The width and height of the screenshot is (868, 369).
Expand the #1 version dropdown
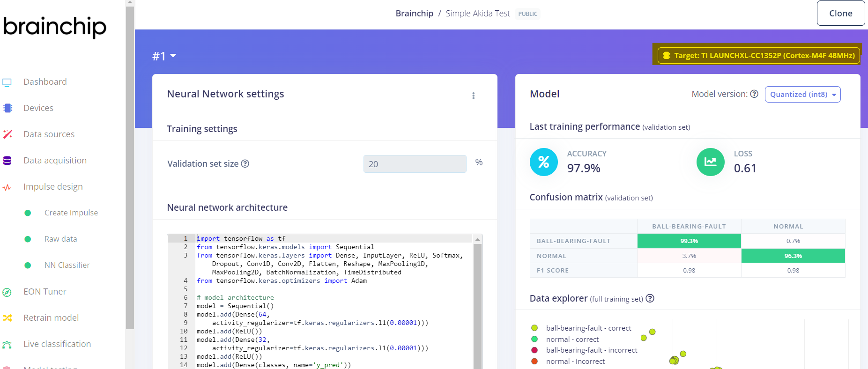pyautogui.click(x=164, y=56)
